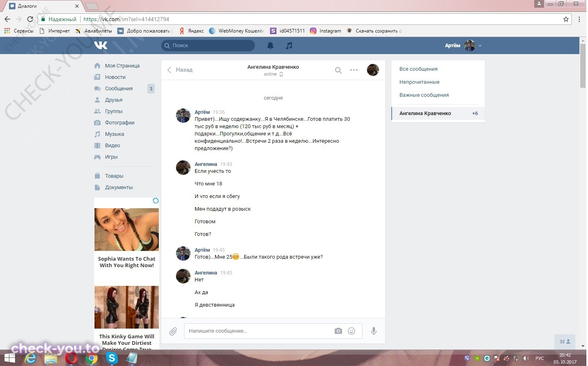
Task: Record a voice message with the microphone
Action: click(373, 331)
